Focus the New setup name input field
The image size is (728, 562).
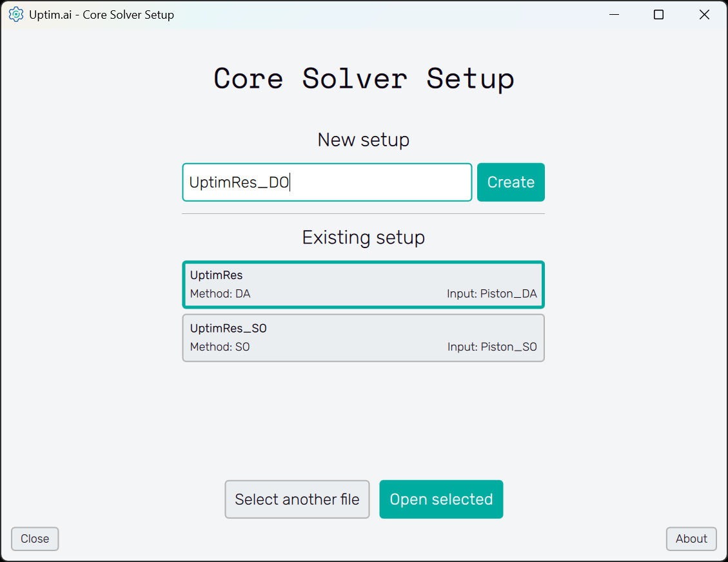click(x=327, y=182)
